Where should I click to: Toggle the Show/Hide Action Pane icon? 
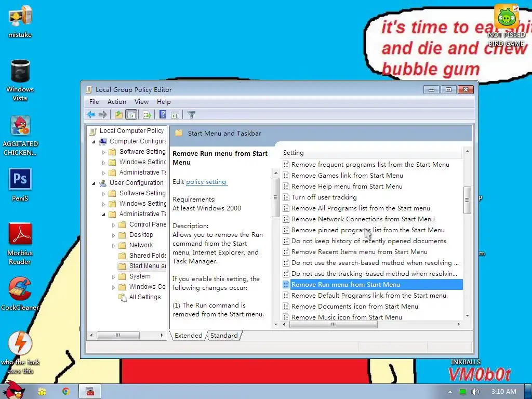click(x=175, y=115)
